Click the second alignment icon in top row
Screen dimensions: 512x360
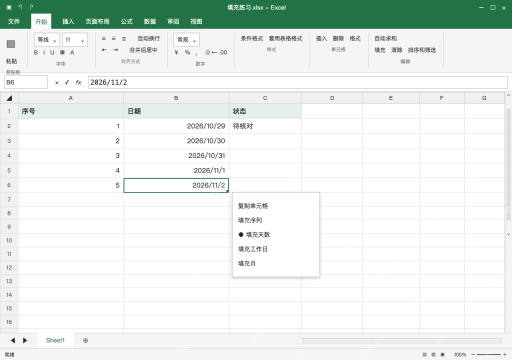pyautogui.click(x=114, y=39)
